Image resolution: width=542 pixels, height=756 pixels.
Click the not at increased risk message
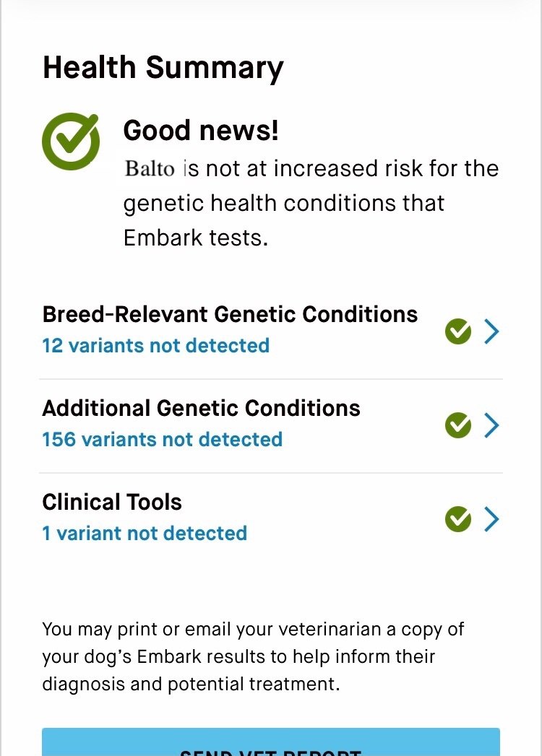(x=311, y=203)
